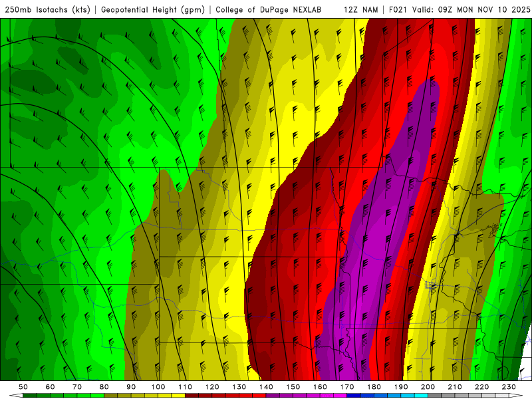
Task: Click the legend label "190"
Action: point(401,387)
